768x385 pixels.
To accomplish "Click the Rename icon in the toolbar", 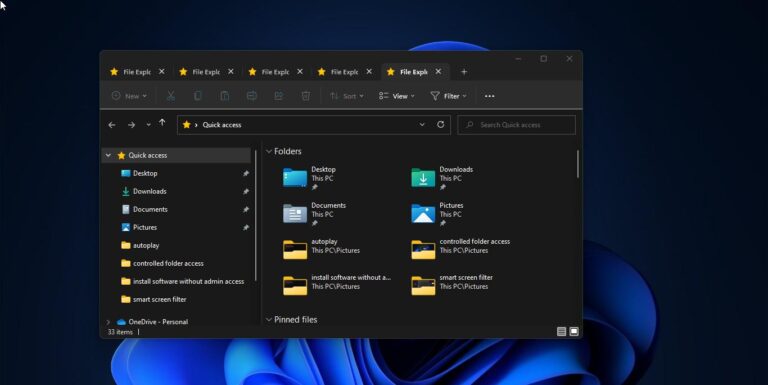I will pyautogui.click(x=252, y=96).
